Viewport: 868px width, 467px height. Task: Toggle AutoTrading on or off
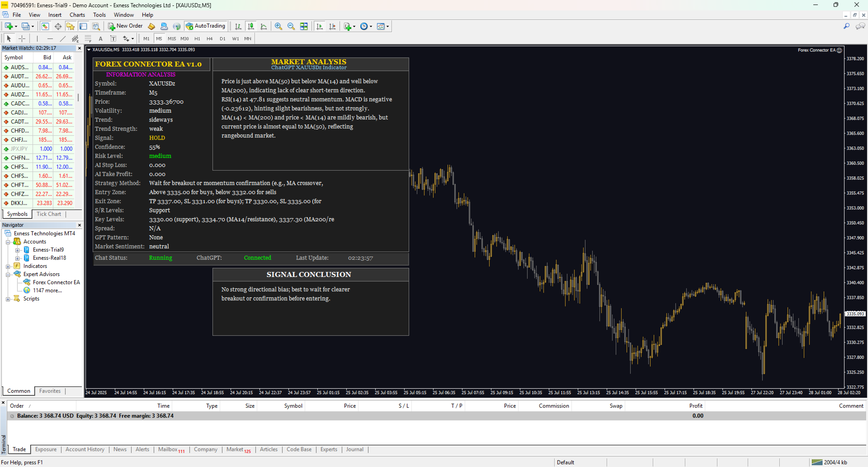(206, 26)
